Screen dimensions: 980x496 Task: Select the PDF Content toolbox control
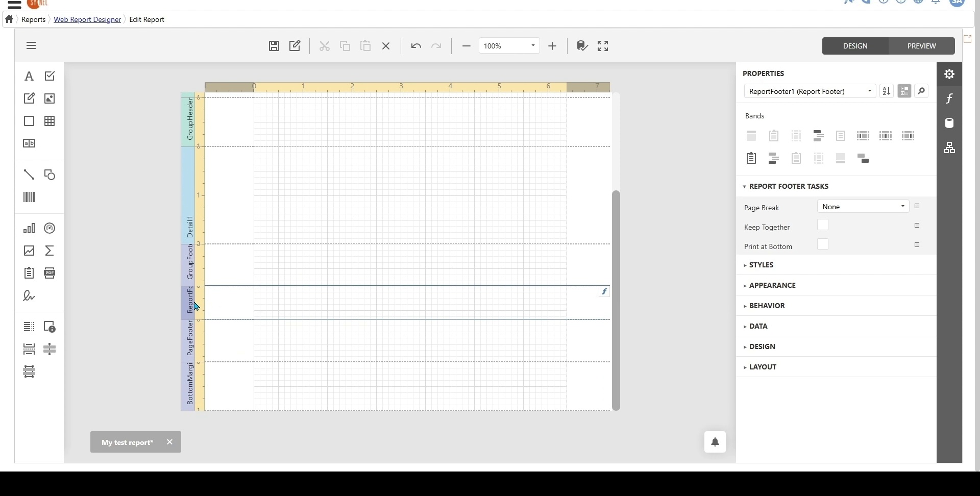coord(50,274)
